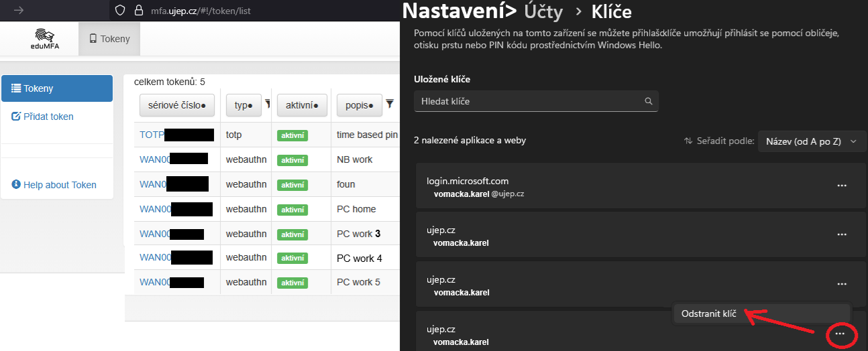Click the search magnifier icon in Hledat klíče
Image resolution: width=868 pixels, height=351 pixels.
pyautogui.click(x=648, y=102)
